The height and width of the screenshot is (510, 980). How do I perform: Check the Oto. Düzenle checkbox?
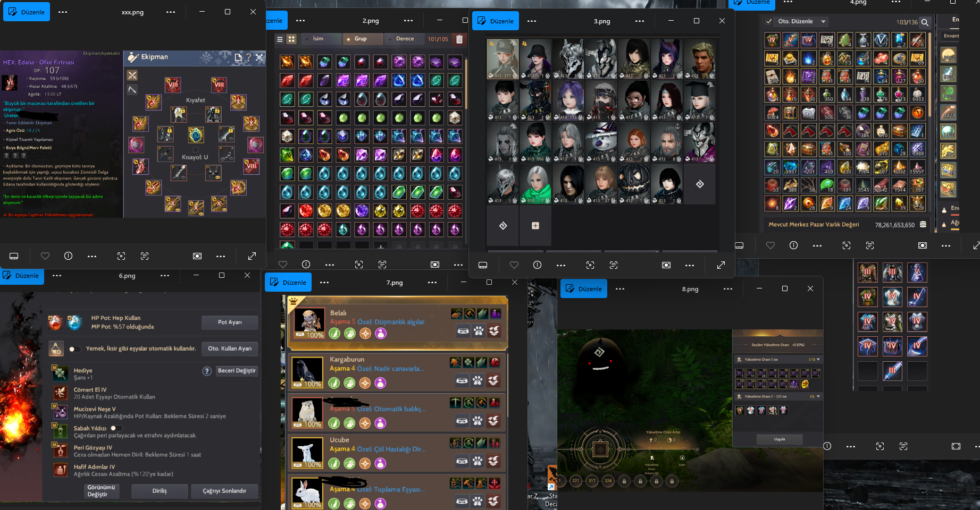[x=768, y=22]
